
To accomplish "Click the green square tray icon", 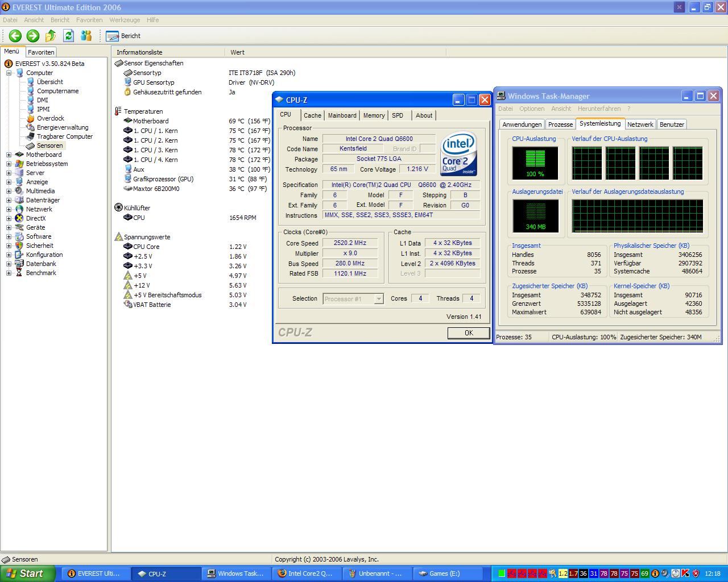I will (502, 573).
